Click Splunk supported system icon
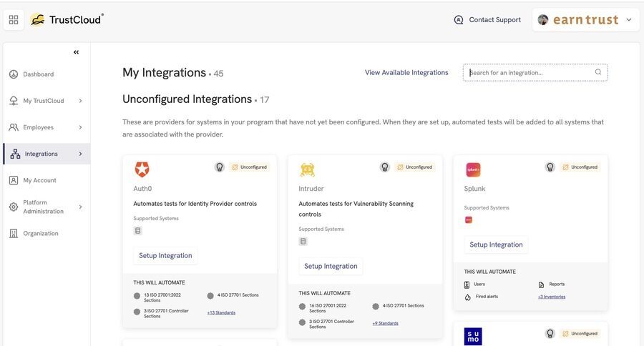644x346 pixels. [469, 220]
